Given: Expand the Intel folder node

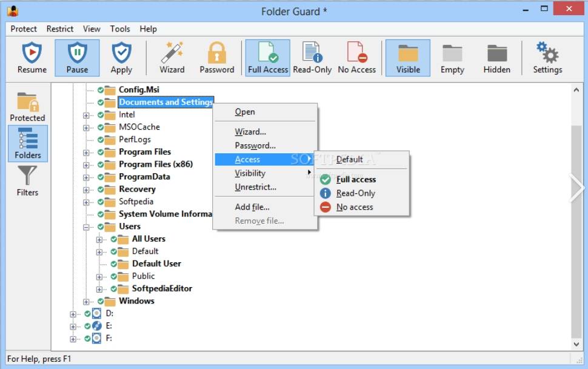Looking at the screenshot, I should pyautogui.click(x=86, y=116).
